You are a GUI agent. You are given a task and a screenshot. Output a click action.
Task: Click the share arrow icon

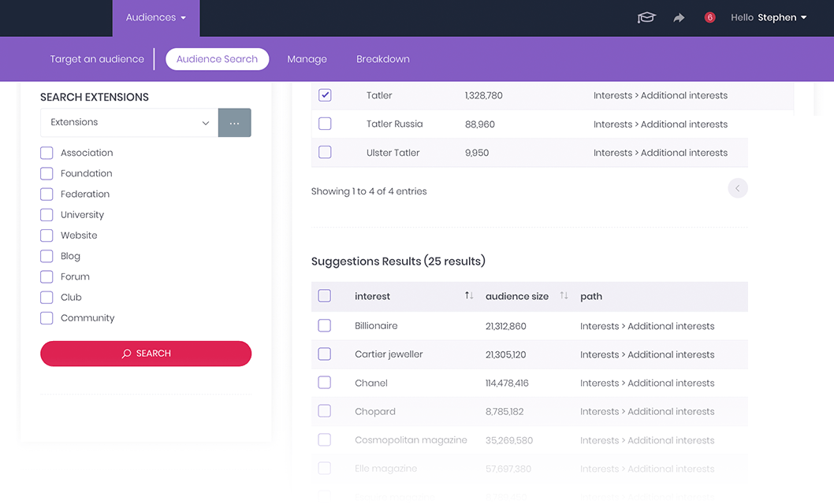coord(679,18)
